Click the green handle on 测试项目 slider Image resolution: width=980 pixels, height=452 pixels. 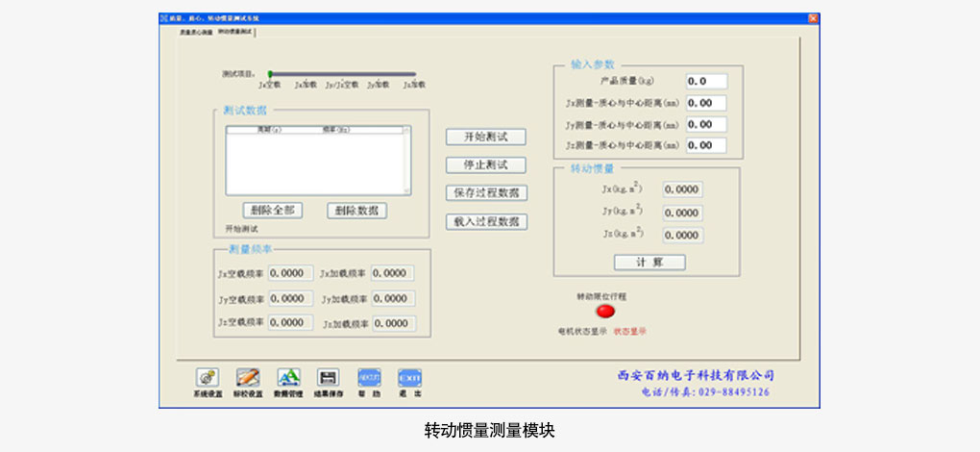coord(270,73)
